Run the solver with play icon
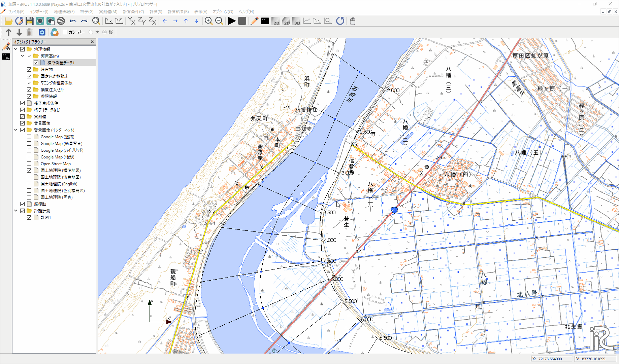The height and width of the screenshot is (364, 619). tap(231, 21)
